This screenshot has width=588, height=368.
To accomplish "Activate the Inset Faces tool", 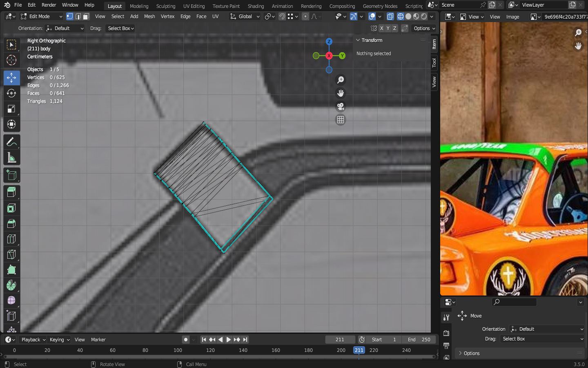I will [11, 208].
